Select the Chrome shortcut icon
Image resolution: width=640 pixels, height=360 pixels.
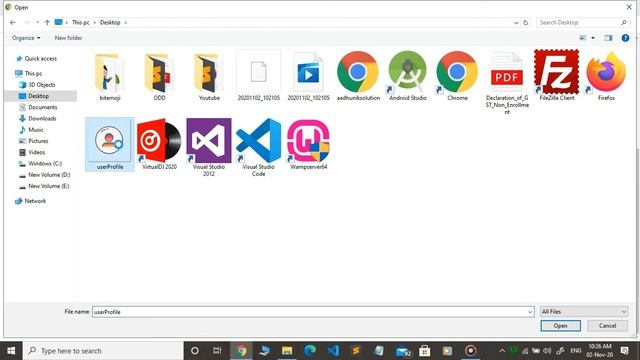tap(457, 77)
